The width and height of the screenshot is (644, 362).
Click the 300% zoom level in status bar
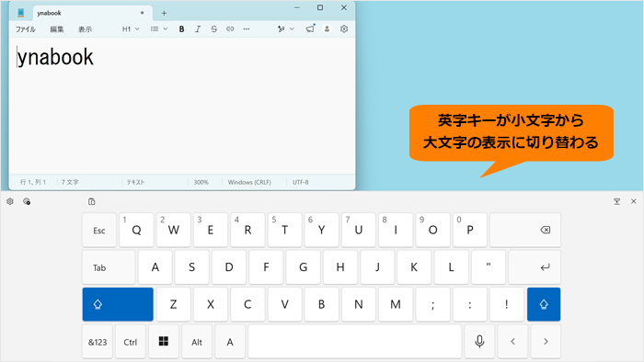coord(201,182)
